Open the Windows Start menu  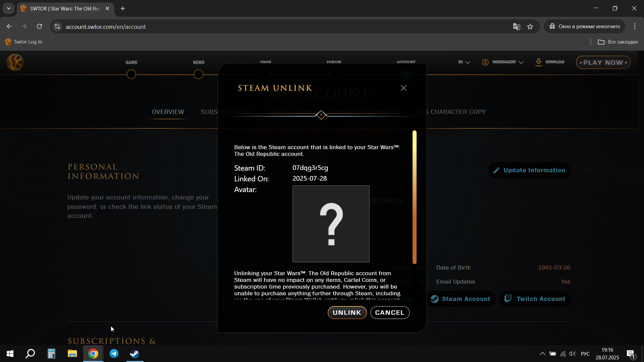point(10,354)
